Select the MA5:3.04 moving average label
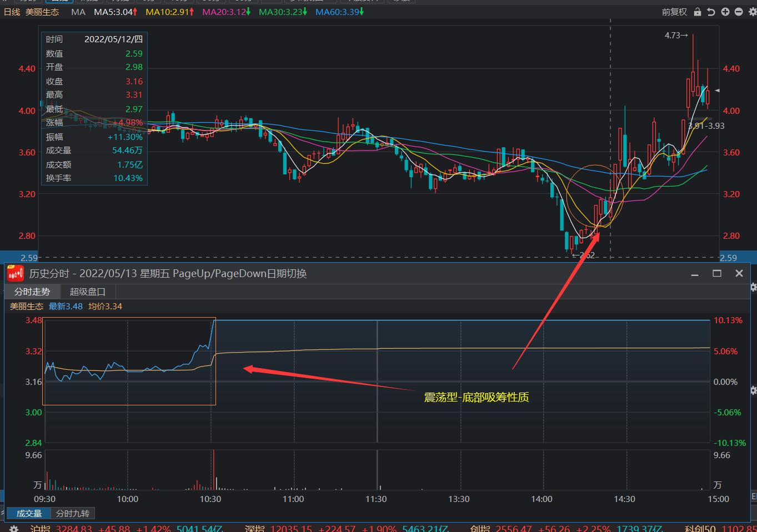 tap(116, 12)
